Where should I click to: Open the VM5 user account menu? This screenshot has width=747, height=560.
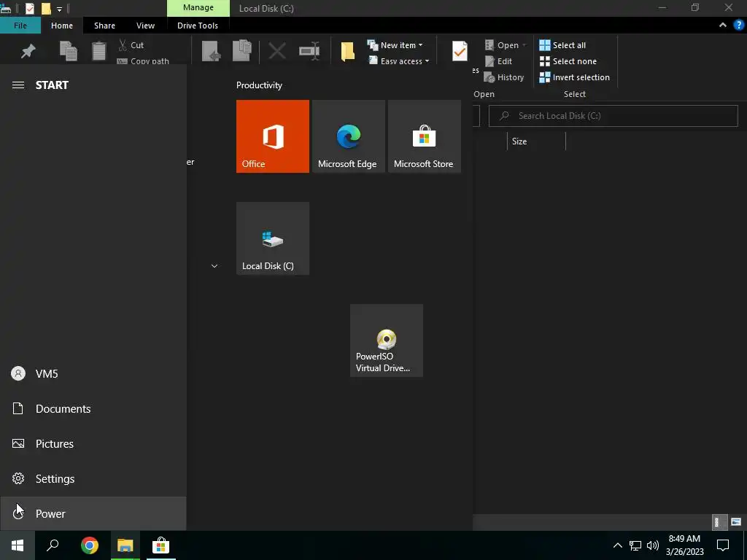(93, 374)
